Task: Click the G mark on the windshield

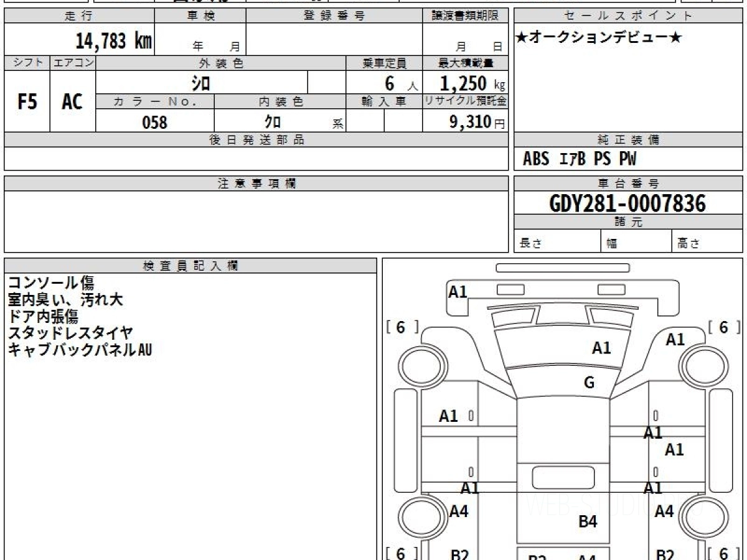Action: pyautogui.click(x=589, y=383)
